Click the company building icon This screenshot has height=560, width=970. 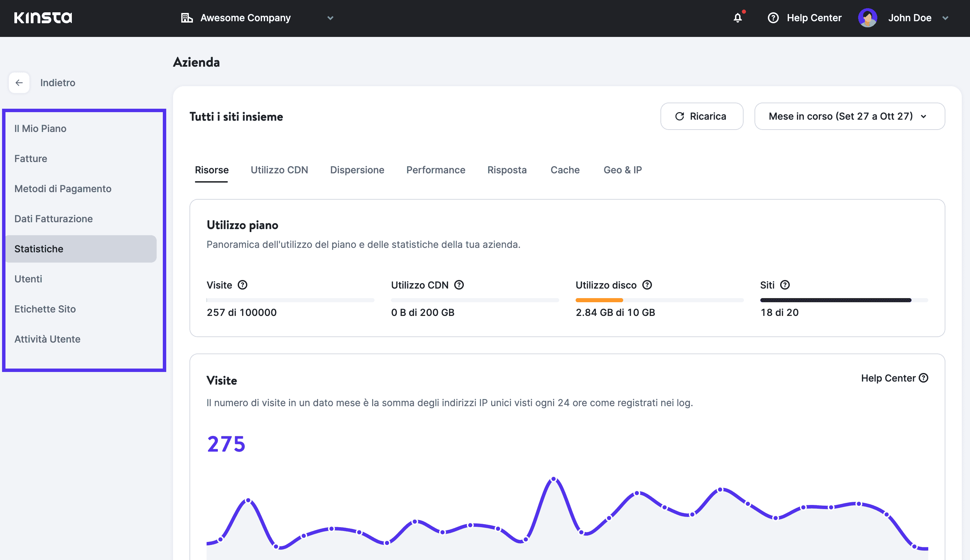(187, 18)
